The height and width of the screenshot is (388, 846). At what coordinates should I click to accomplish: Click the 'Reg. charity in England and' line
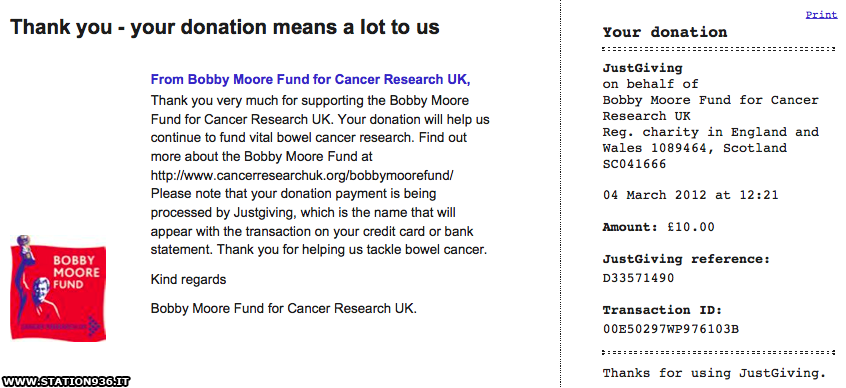(x=711, y=132)
